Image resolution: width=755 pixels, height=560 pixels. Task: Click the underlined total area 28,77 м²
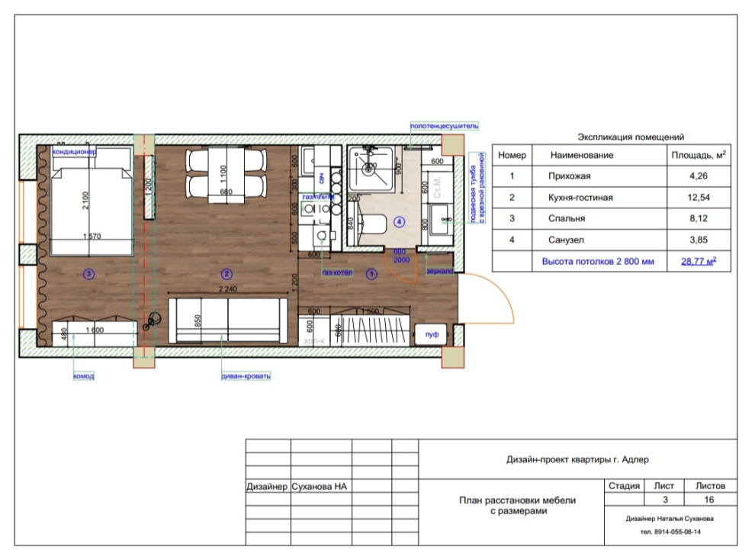pos(699,261)
